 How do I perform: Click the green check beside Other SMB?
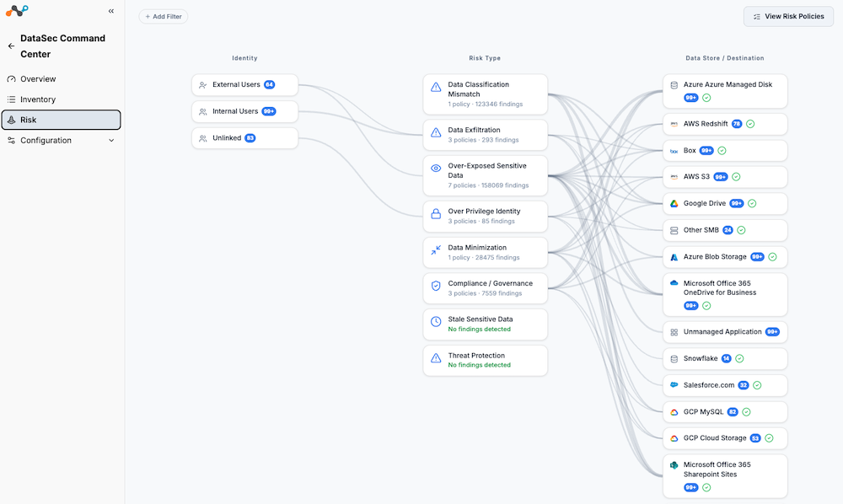click(x=741, y=230)
